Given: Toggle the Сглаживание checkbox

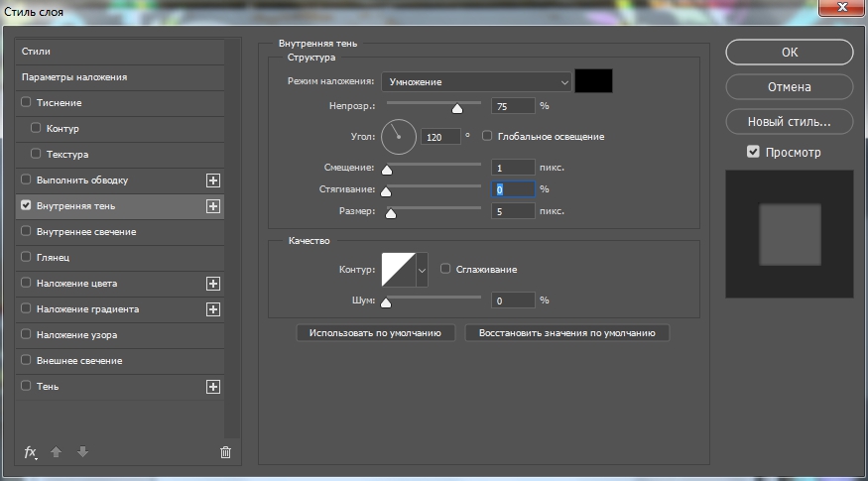Looking at the screenshot, I should click(x=445, y=269).
